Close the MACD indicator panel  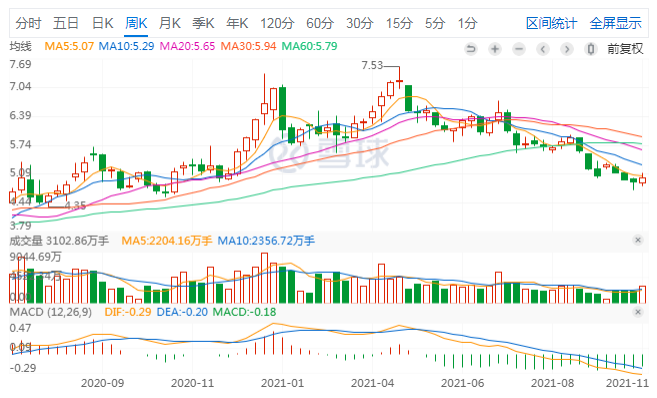(638, 312)
